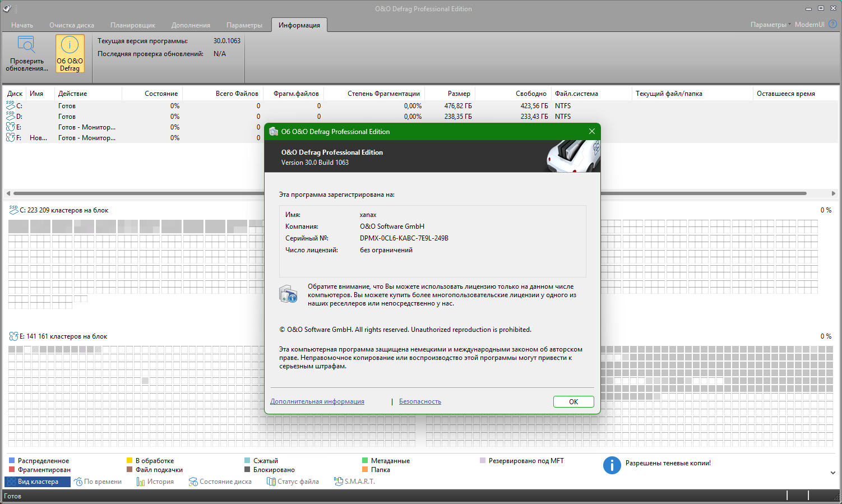This screenshot has width=842, height=504.
Task: Click the Текущий файл/папка column header
Action: tap(692, 94)
